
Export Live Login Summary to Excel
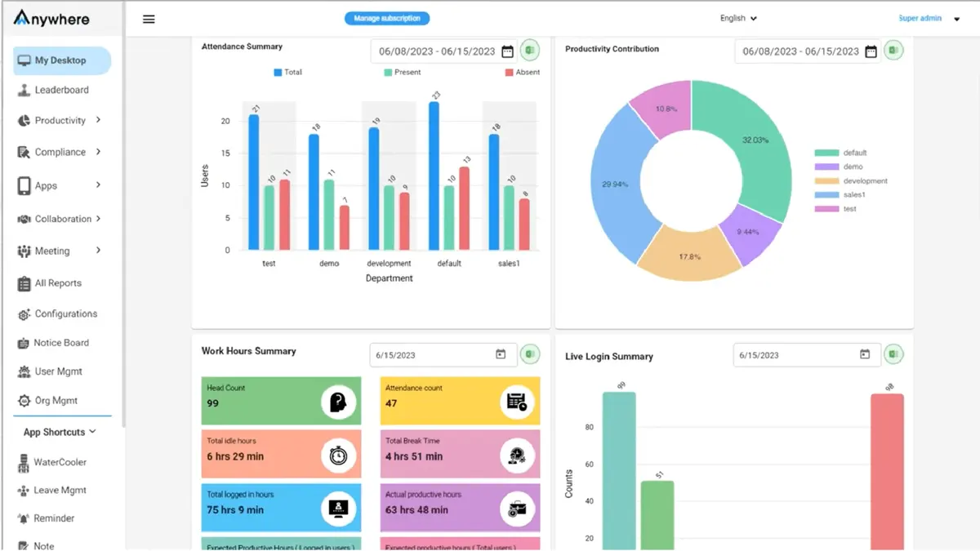[x=893, y=354]
